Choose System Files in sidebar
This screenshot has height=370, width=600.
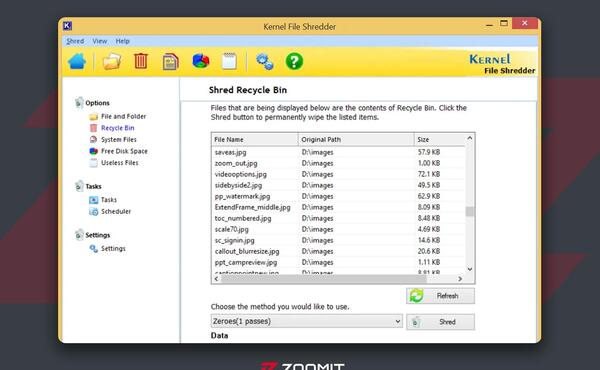[119, 140]
